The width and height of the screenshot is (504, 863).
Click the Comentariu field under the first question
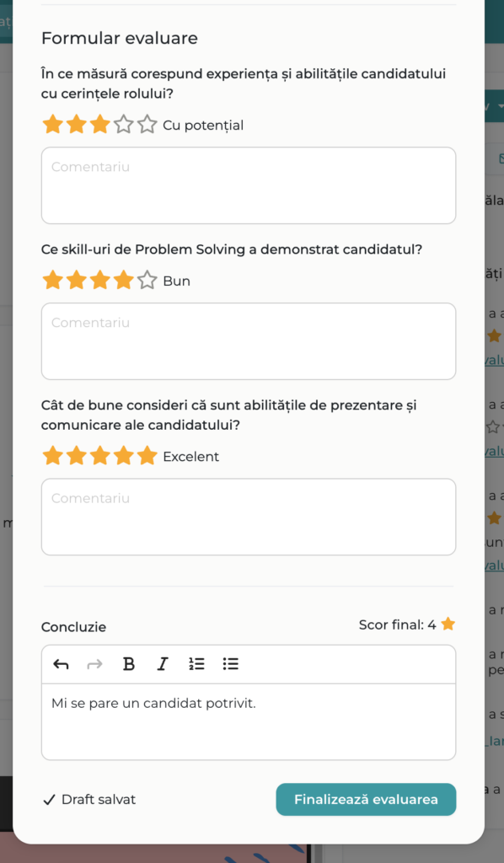pyautogui.click(x=249, y=185)
